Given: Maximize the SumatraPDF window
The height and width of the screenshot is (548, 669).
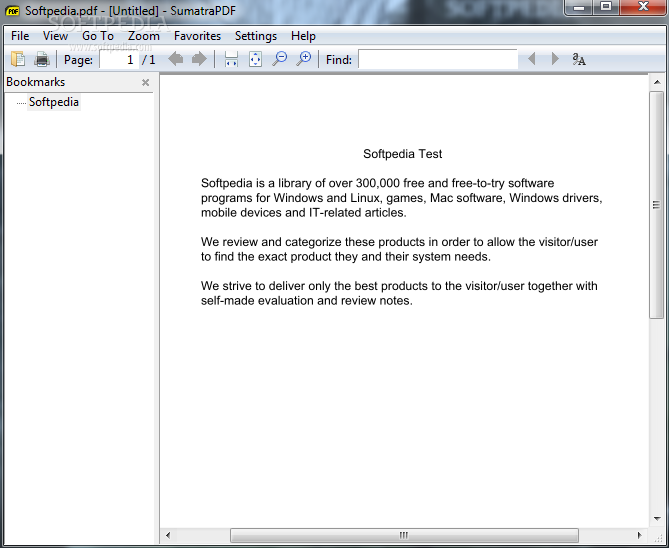Looking at the screenshot, I should tap(606, 7).
